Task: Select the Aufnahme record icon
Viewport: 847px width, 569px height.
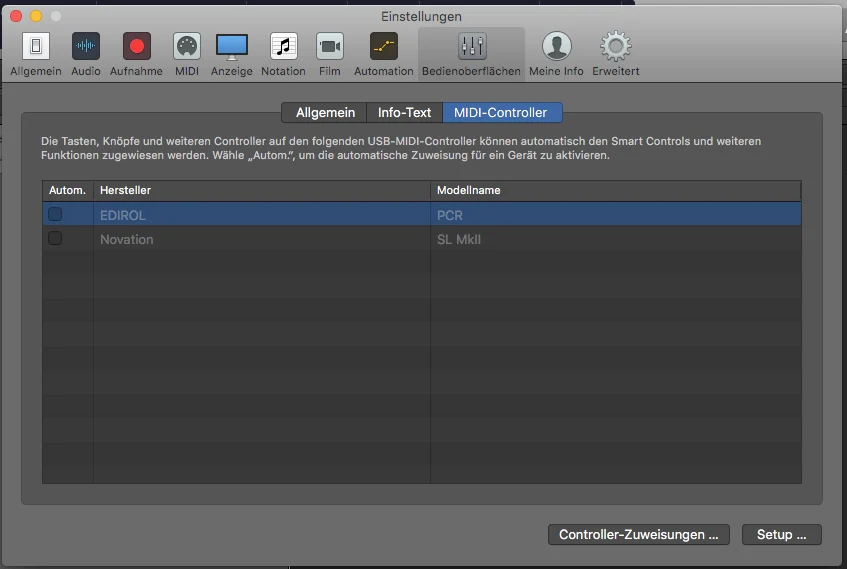Action: [136, 46]
